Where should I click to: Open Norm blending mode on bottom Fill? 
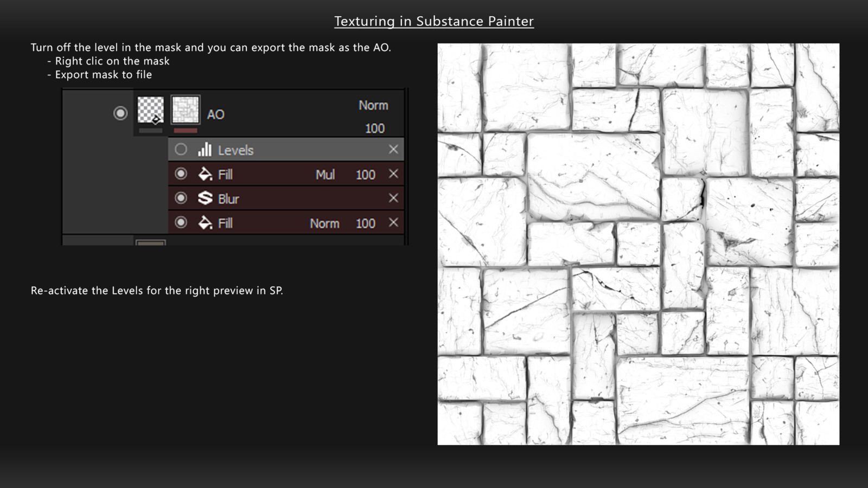click(324, 223)
